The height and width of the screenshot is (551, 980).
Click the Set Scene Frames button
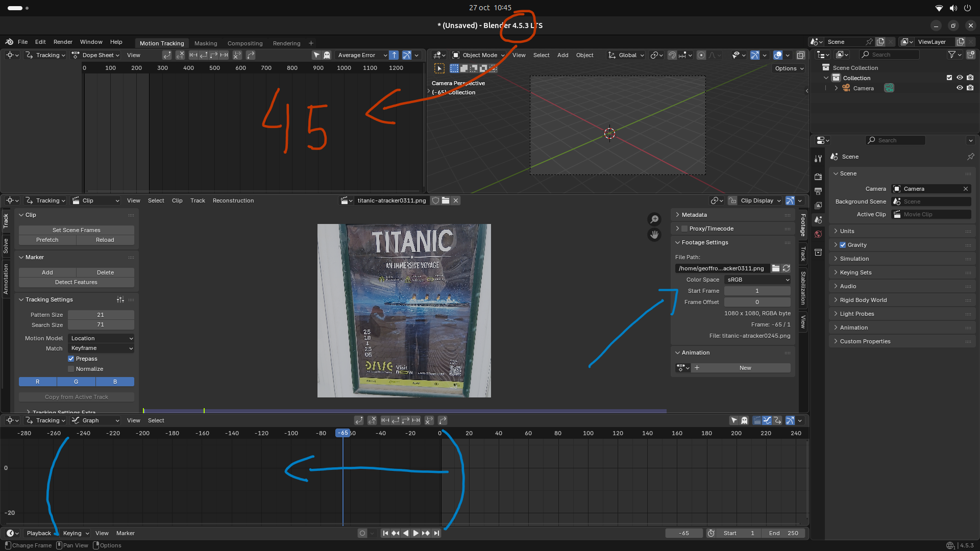pos(77,230)
